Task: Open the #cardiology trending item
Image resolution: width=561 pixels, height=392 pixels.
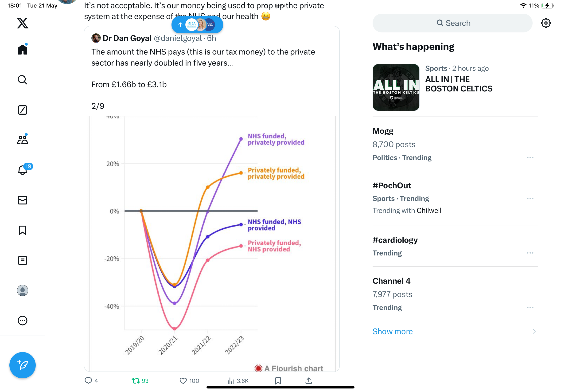Action: [455, 246]
